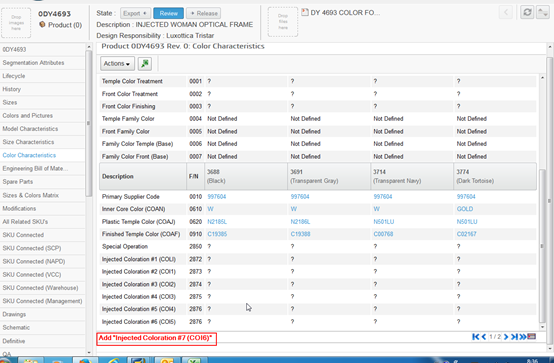Open the History section
554x363 pixels.
[42, 89]
